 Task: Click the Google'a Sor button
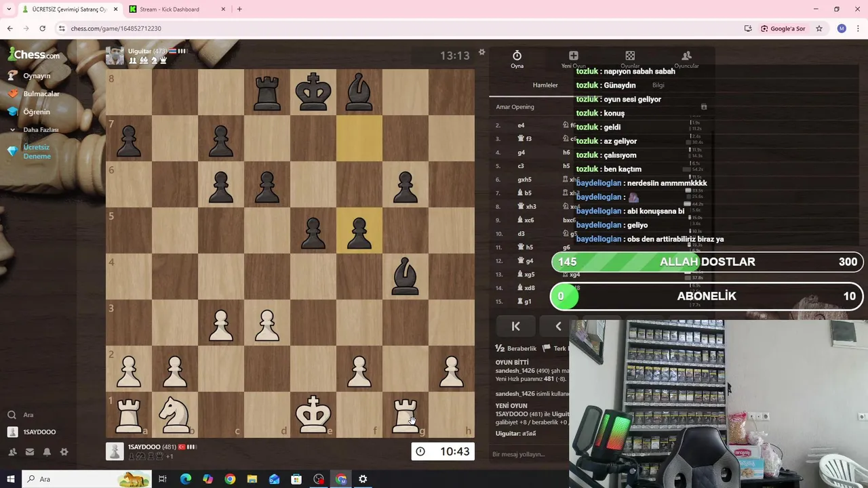(x=783, y=28)
